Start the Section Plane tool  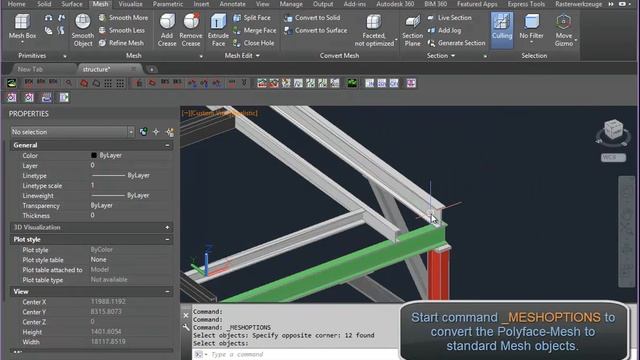click(412, 29)
